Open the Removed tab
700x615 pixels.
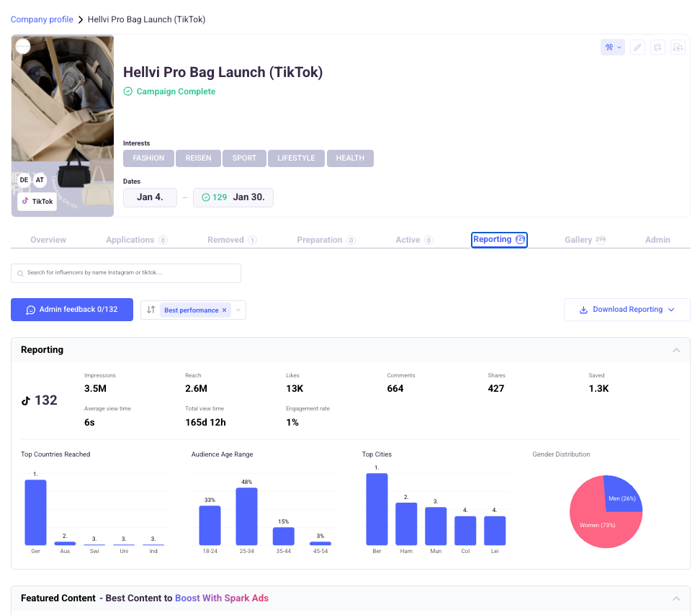(232, 240)
